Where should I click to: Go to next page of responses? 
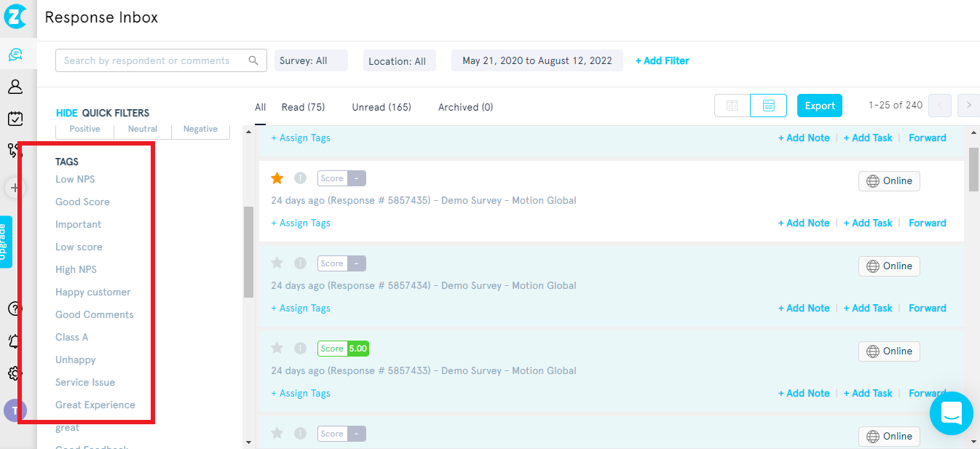coord(968,106)
